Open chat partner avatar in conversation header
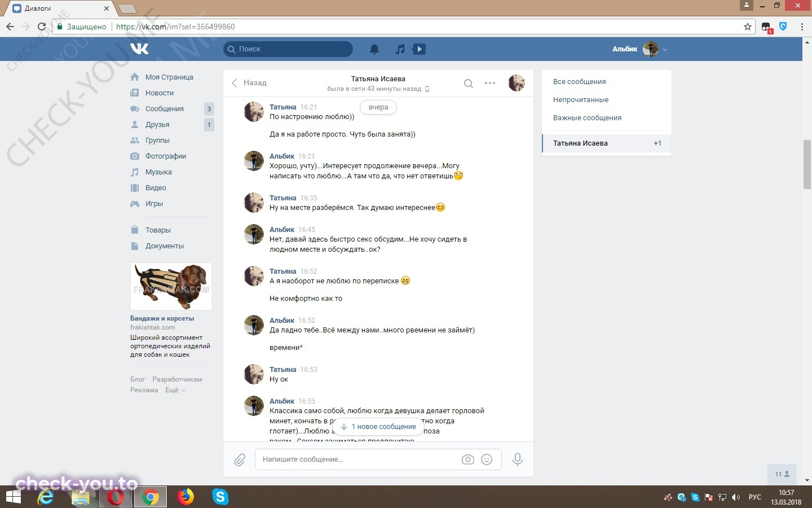Image resolution: width=812 pixels, height=508 pixels. tap(517, 83)
